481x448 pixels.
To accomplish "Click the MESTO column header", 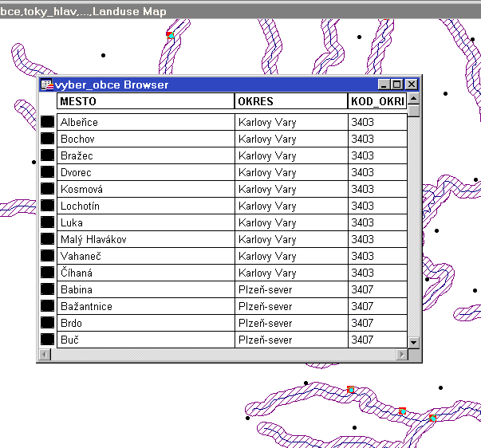I will (x=146, y=101).
